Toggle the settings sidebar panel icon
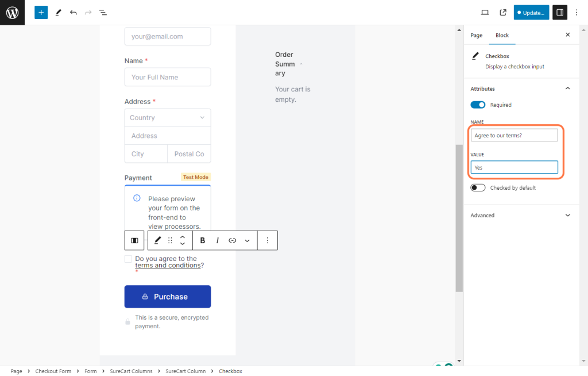Viewport: 588px width, 376px height. tap(559, 12)
